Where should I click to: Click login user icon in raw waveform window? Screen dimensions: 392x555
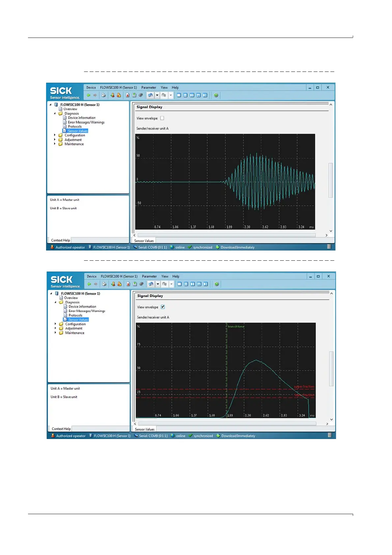(x=112, y=95)
